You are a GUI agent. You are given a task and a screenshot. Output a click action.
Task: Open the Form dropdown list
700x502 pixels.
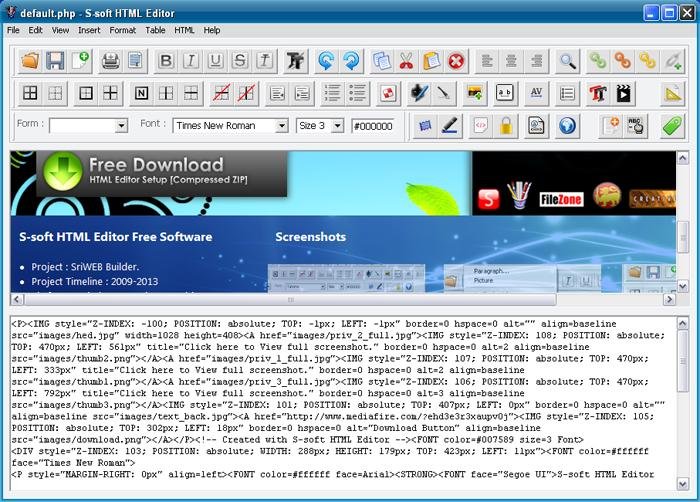click(x=121, y=126)
